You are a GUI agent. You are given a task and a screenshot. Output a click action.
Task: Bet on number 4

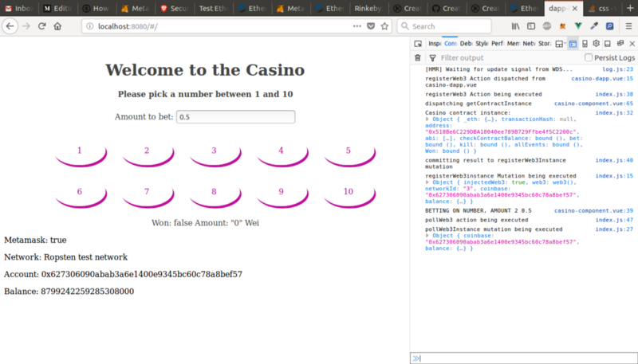coord(282,155)
